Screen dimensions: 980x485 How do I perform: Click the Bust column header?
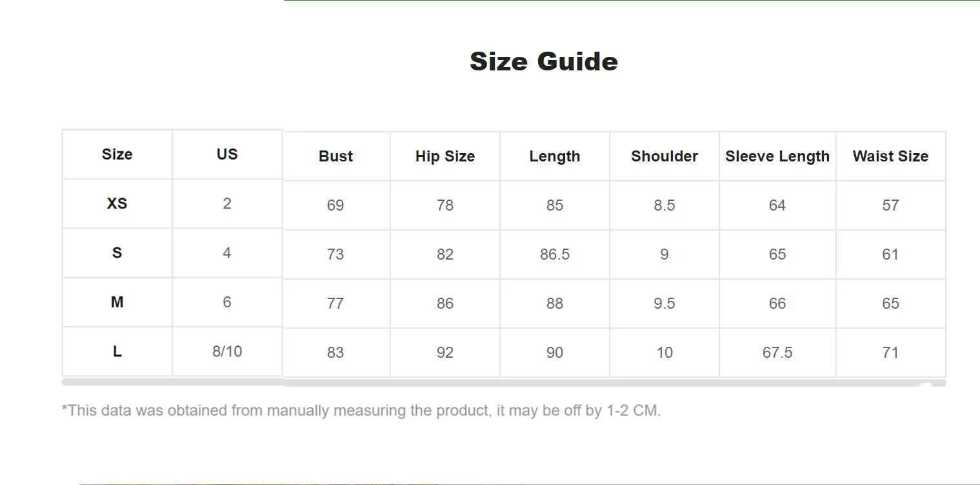coord(335,156)
